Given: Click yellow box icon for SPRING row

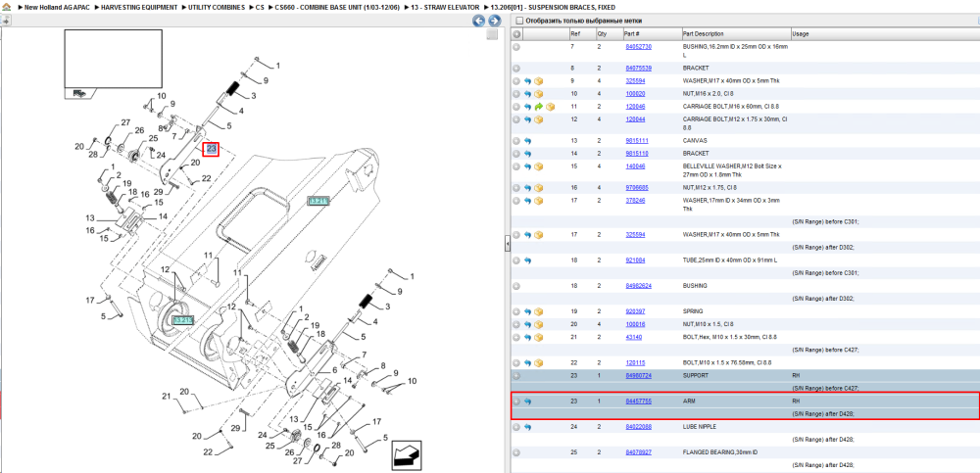Looking at the screenshot, I should 539,311.
